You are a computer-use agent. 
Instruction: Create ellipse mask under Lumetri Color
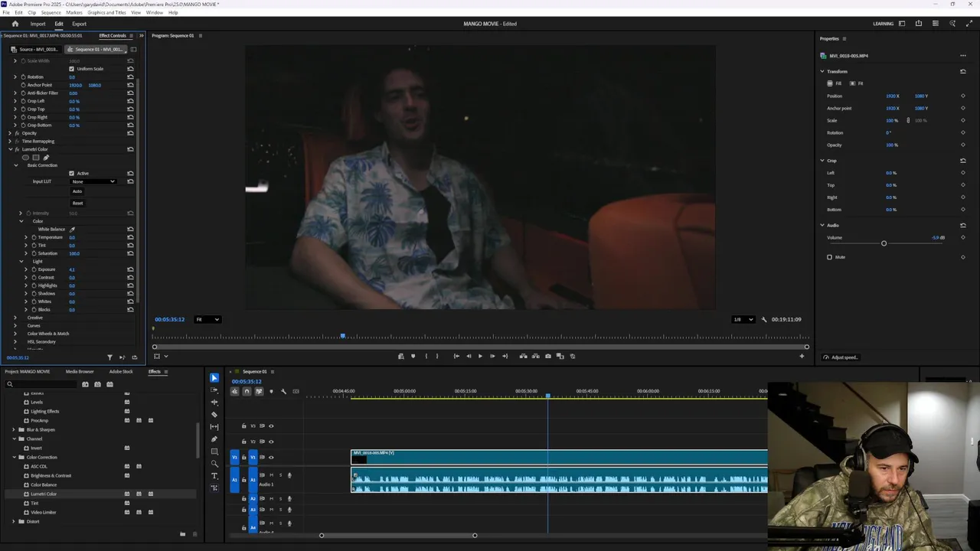(25, 158)
